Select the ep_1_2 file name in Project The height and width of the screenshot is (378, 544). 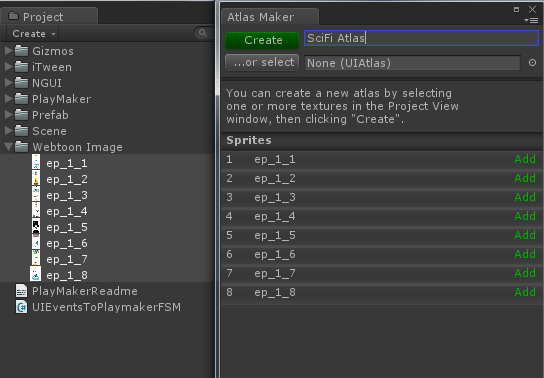67,180
